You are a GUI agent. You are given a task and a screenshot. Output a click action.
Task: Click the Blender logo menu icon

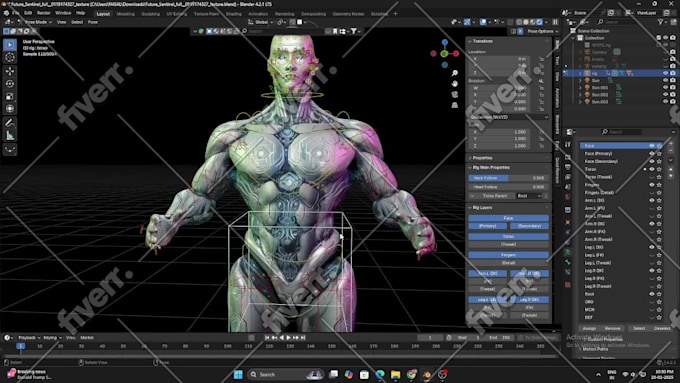tap(6, 13)
